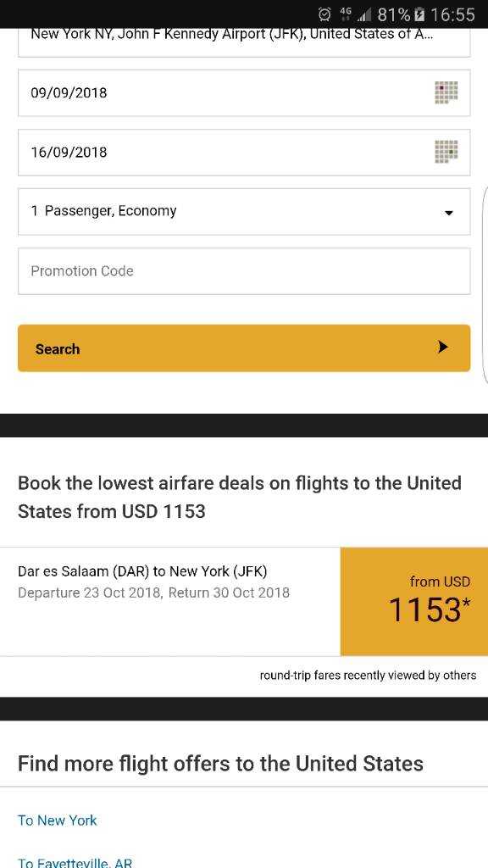Open the To New York link
The image size is (488, 868).
[x=58, y=821]
